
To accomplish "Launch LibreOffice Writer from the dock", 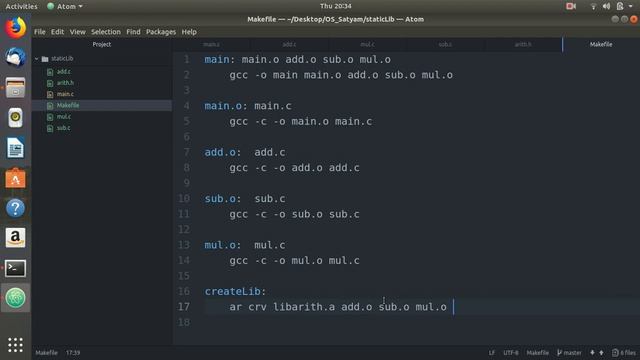I will coord(16,148).
